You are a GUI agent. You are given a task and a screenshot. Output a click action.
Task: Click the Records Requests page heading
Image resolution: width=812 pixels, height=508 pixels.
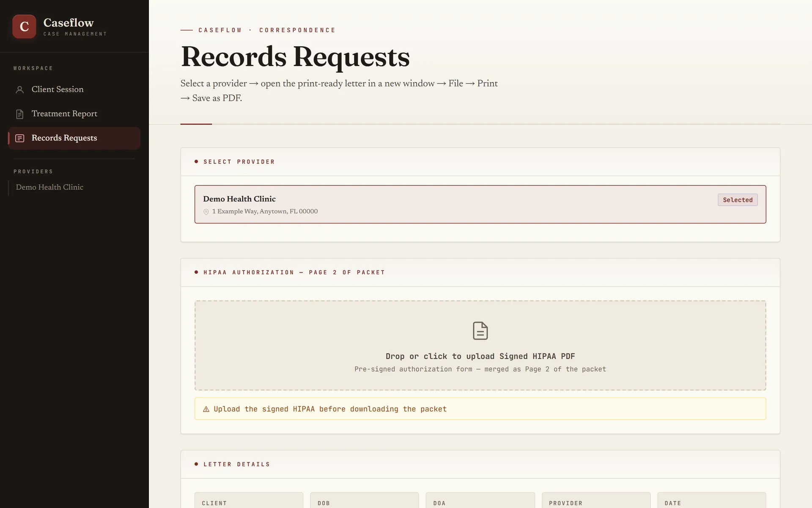tap(295, 57)
